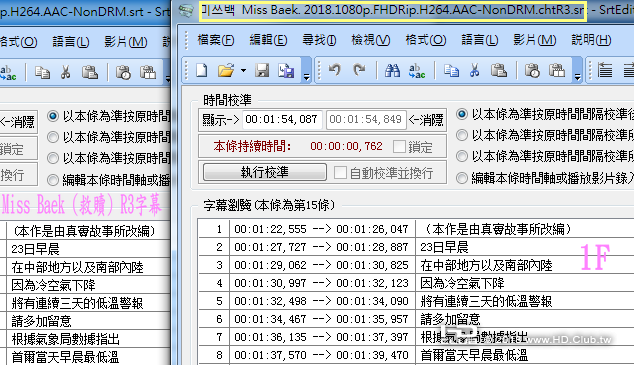The height and width of the screenshot is (365, 634).
Task: Click start time field 00:01:54,087
Action: (282, 120)
